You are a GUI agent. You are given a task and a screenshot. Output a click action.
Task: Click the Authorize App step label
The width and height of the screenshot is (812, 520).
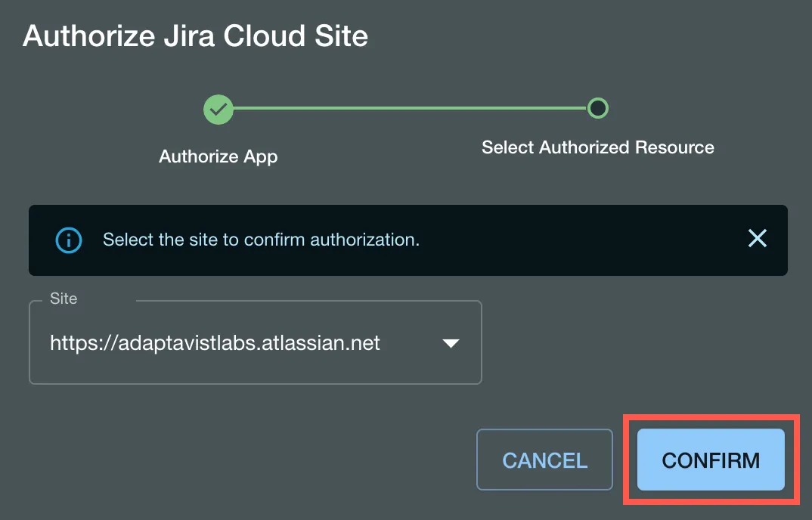[x=218, y=156]
